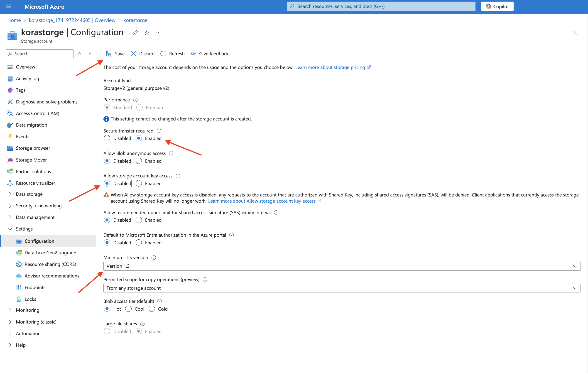Collapse the Settings group
Image resolution: width=588 pixels, height=373 pixels.
pos(10,229)
